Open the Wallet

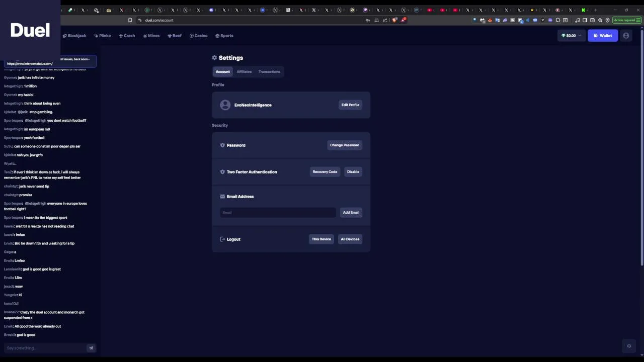tap(603, 36)
